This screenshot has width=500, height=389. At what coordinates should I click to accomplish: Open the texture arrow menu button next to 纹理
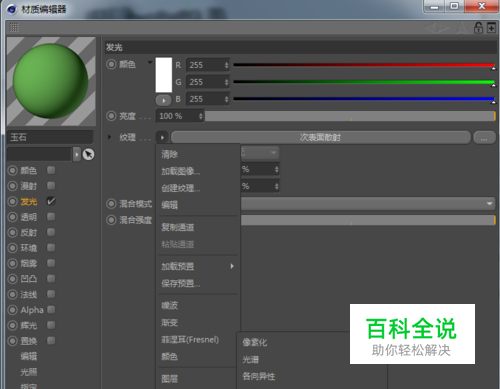point(162,137)
